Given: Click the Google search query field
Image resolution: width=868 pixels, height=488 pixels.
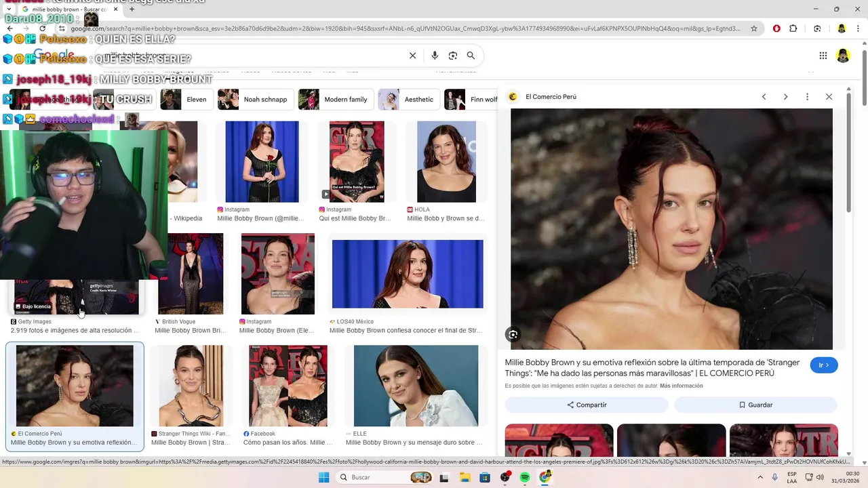Looking at the screenshot, I should tap(251, 56).
